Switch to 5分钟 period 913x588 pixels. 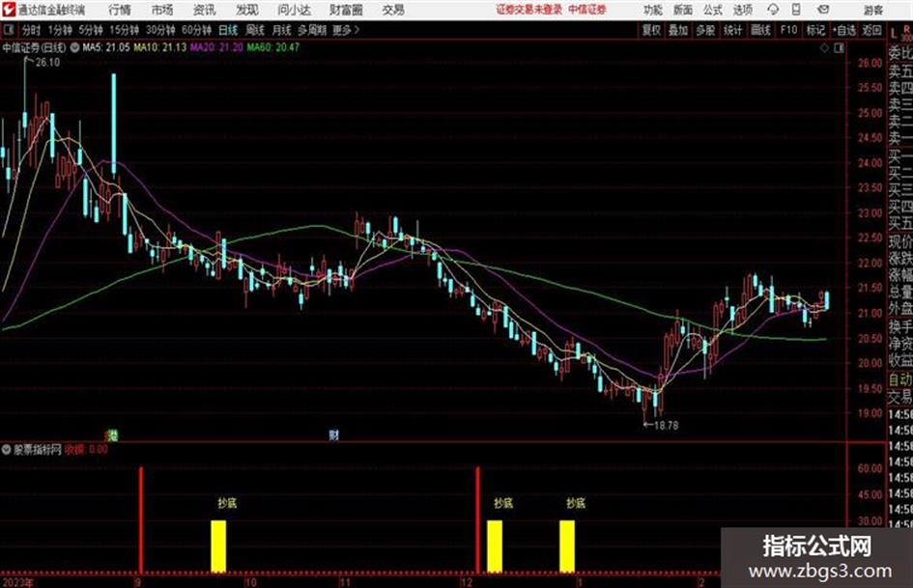91,30
